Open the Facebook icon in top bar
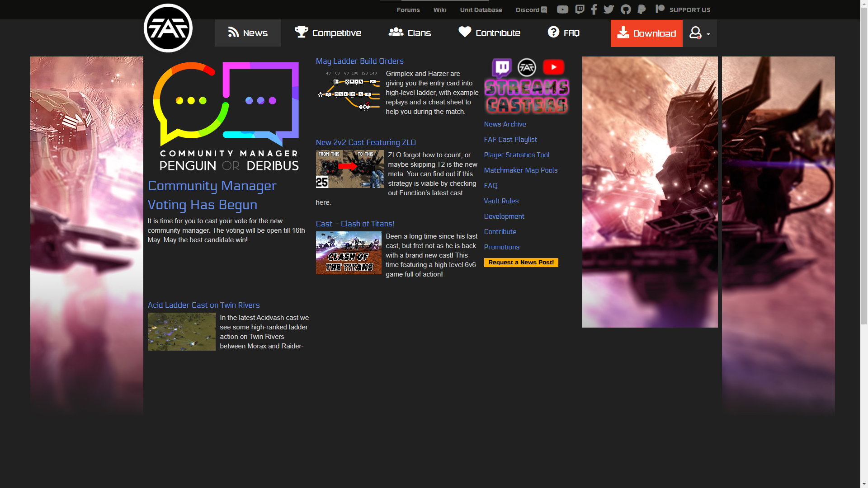This screenshot has height=488, width=868. click(594, 9)
